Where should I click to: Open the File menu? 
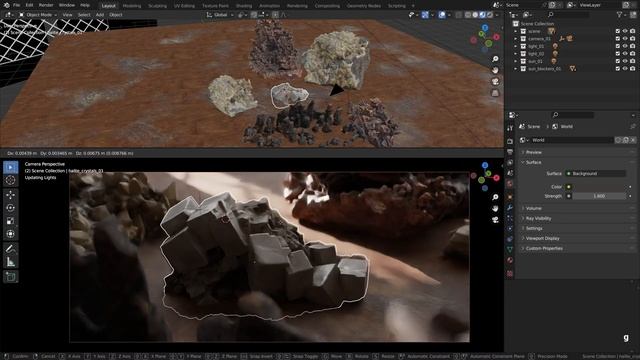click(16, 5)
